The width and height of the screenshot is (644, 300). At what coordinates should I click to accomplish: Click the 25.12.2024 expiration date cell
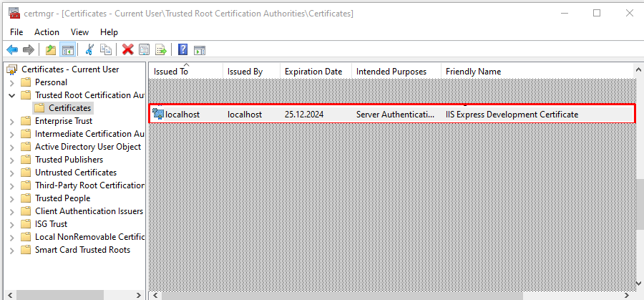tap(304, 115)
